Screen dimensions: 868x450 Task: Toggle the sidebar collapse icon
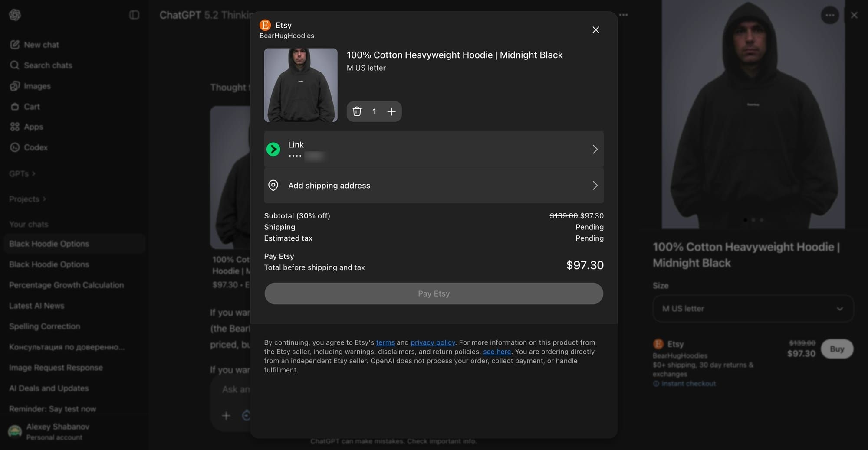[134, 15]
